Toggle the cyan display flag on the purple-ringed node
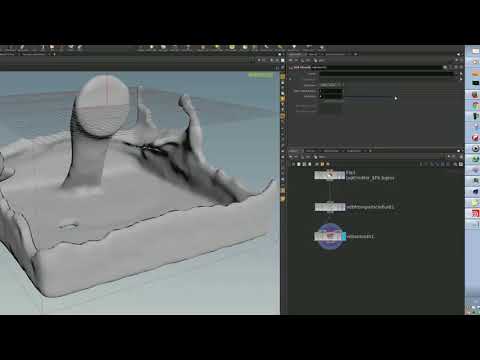 coord(344,236)
